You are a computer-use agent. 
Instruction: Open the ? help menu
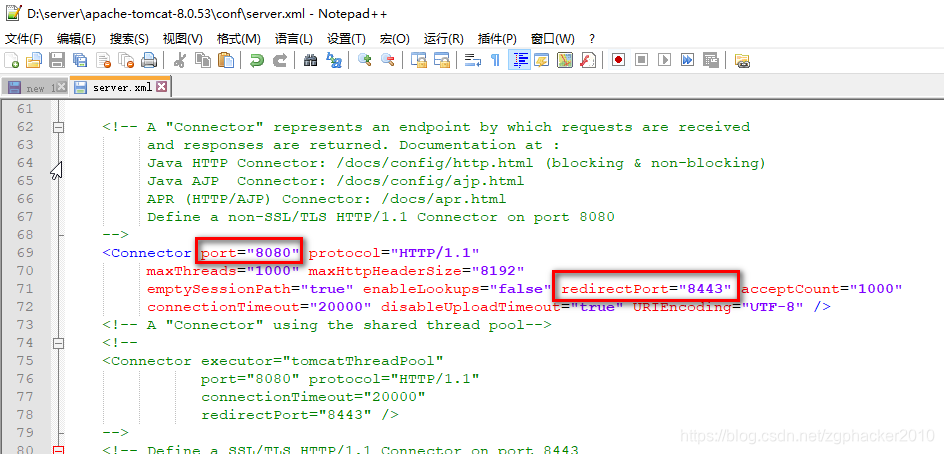point(592,39)
